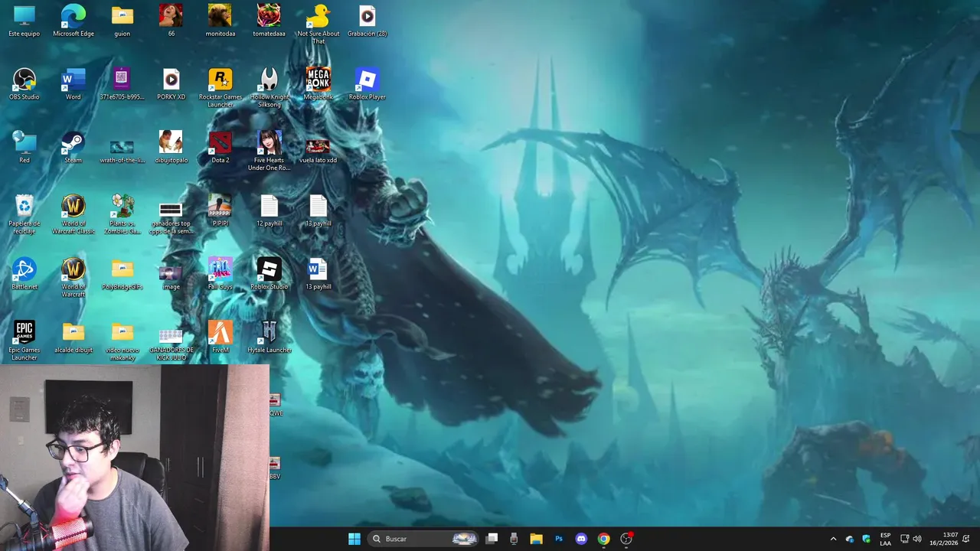Viewport: 980px width, 551px height.
Task: Open the Not Sure About That duck shortcut
Action: [318, 24]
